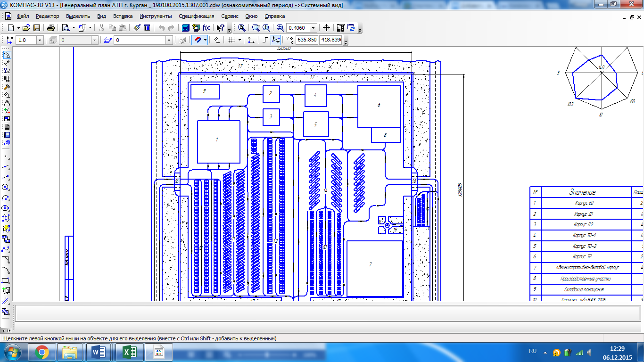Viewport: 644px width, 362px height.
Task: Open a file with the Open folder icon
Action: click(x=26, y=28)
